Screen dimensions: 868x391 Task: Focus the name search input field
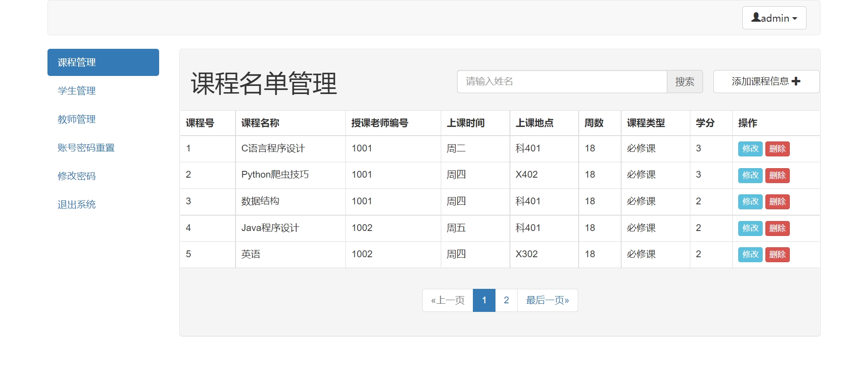[561, 82]
